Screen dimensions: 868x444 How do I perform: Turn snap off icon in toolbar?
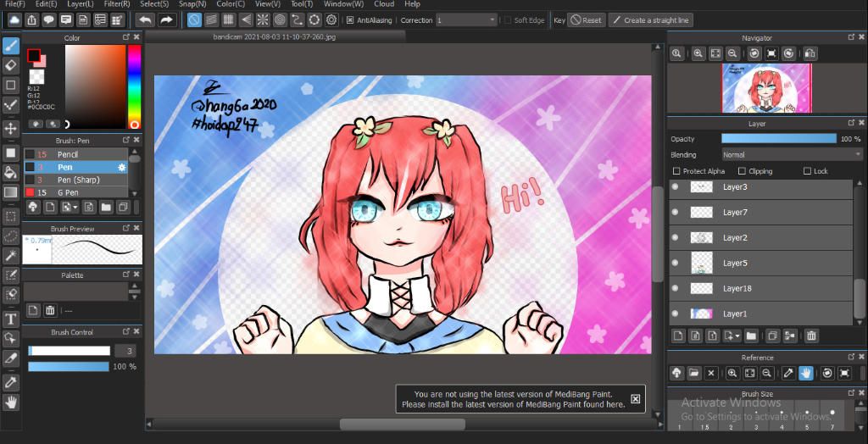click(x=194, y=20)
